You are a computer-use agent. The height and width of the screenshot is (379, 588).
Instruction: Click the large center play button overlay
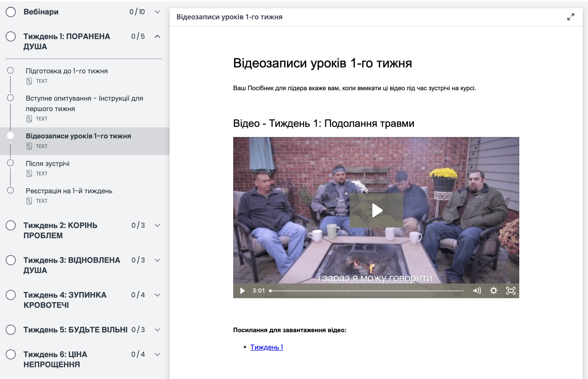376,210
